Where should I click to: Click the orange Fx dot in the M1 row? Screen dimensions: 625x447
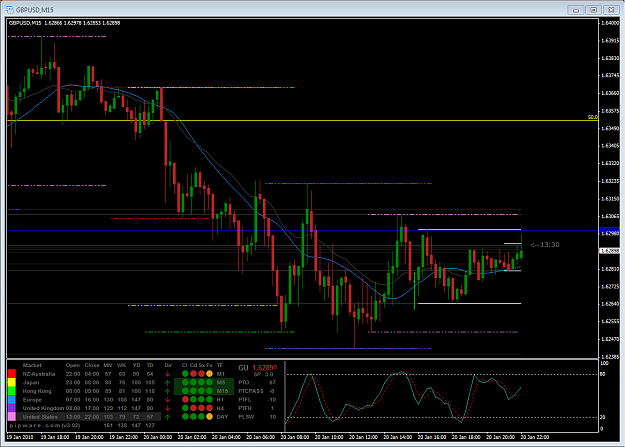(209, 374)
